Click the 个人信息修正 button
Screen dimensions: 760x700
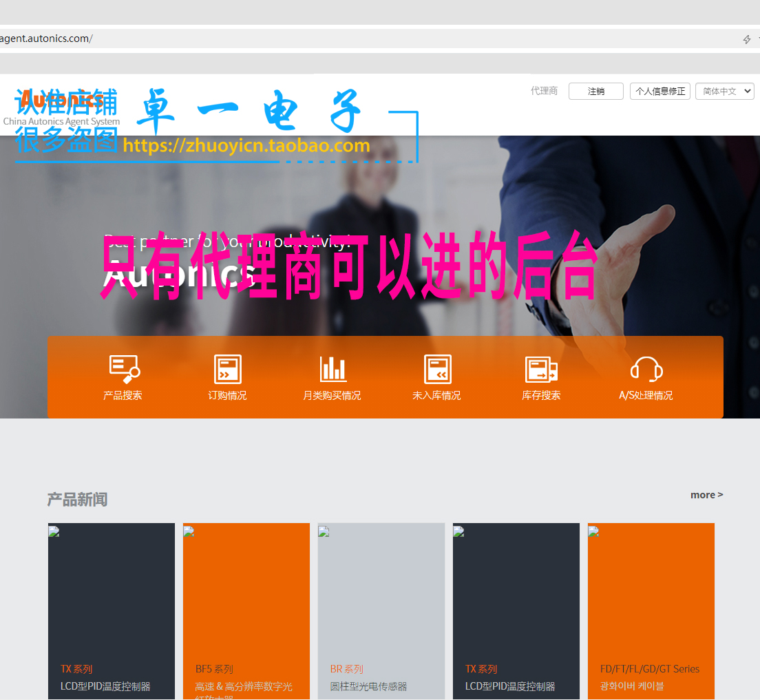point(659,91)
